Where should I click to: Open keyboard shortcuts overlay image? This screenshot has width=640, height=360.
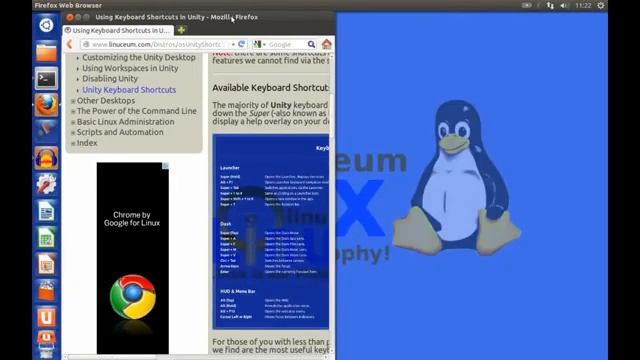(271, 231)
